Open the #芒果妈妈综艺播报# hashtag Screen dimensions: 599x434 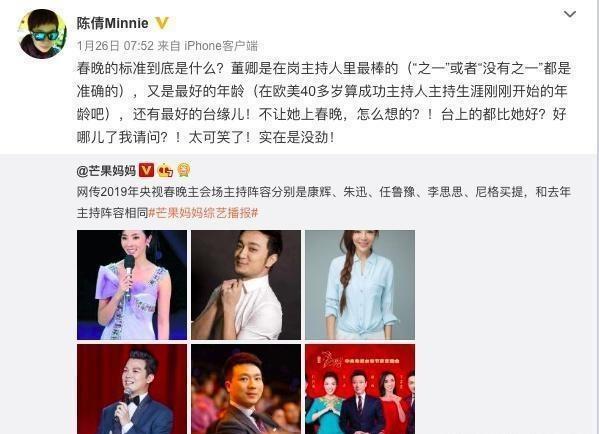pyautogui.click(x=203, y=212)
